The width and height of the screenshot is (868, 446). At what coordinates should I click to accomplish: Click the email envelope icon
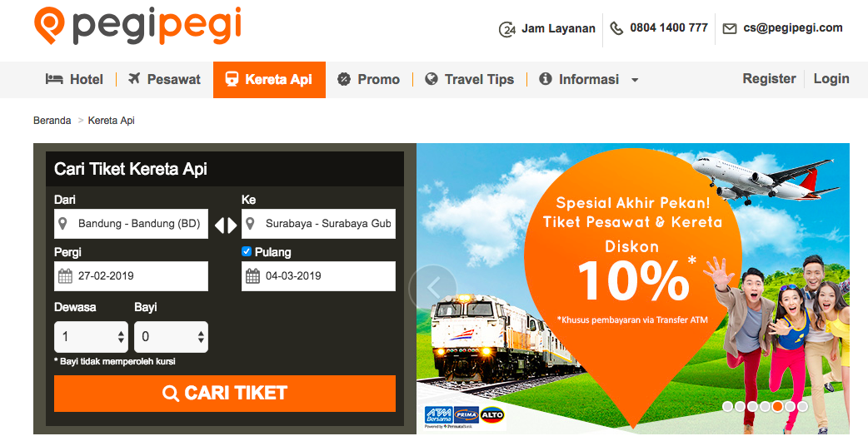click(x=730, y=28)
